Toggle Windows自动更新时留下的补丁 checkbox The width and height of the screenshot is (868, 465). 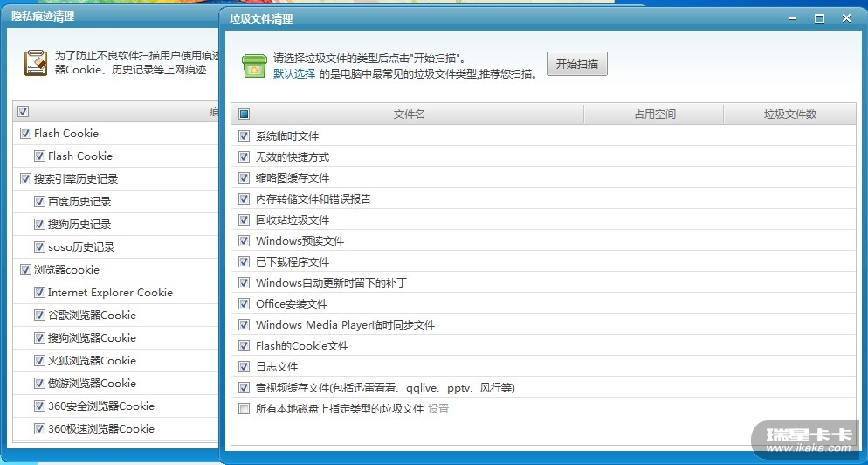[245, 282]
